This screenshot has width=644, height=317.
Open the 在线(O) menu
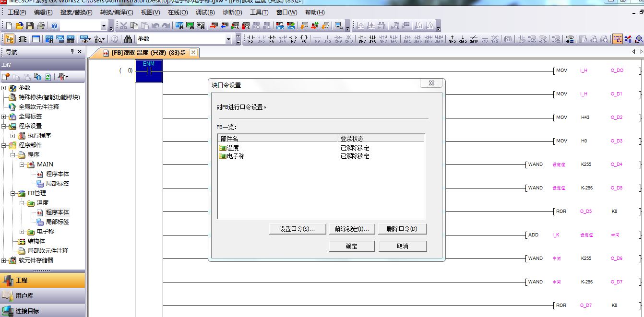pyautogui.click(x=178, y=12)
